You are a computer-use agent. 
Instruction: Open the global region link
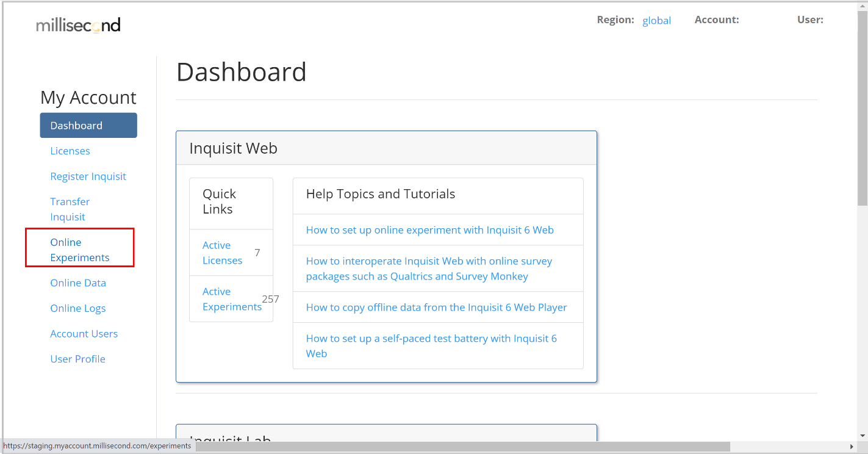tap(656, 20)
